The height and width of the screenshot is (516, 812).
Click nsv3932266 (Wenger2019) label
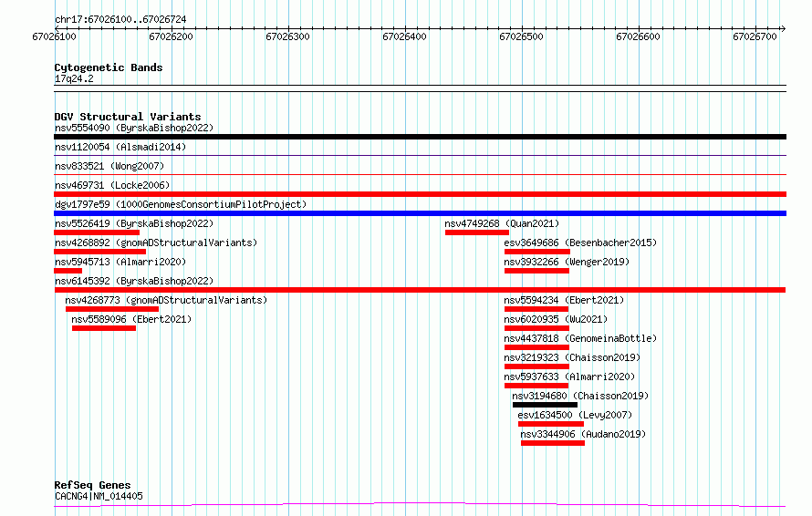tap(567, 262)
